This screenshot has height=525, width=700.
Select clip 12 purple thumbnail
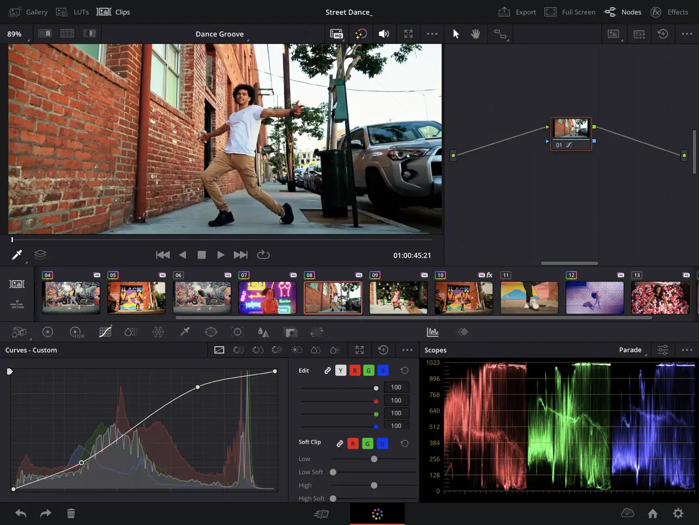coord(595,297)
